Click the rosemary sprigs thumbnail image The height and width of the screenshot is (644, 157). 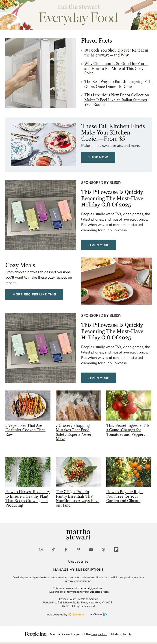pos(28,471)
